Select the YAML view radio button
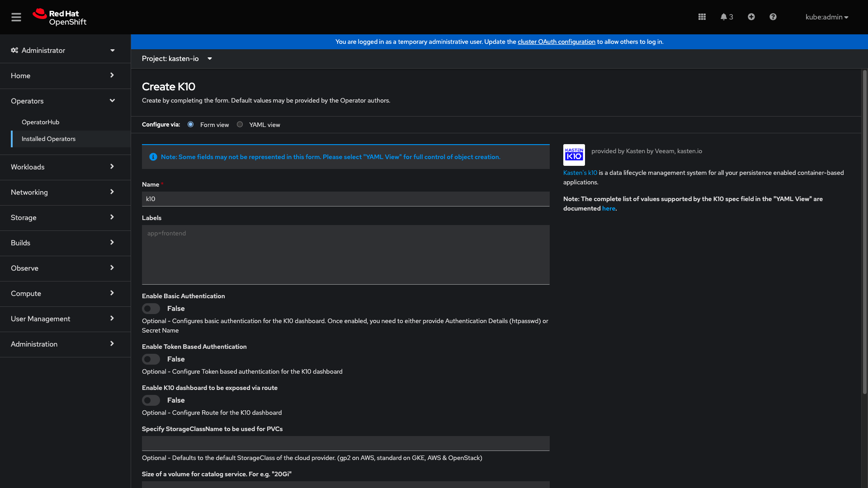The image size is (868, 488). 240,124
